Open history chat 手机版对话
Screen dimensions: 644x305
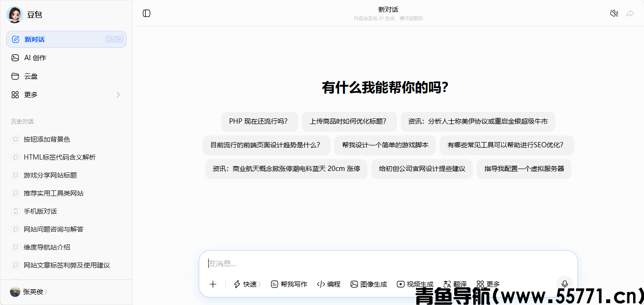coord(66,211)
